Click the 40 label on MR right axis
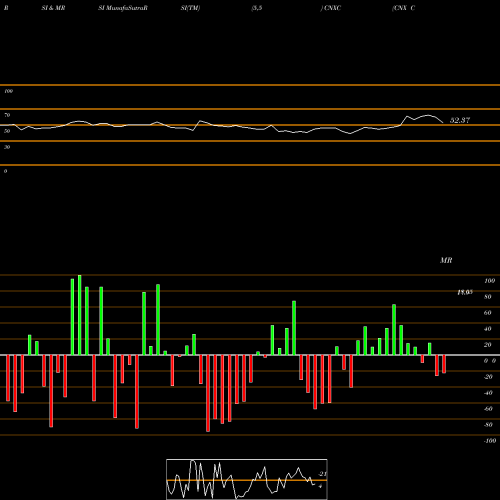This screenshot has width=500, height=500. pyautogui.click(x=488, y=329)
